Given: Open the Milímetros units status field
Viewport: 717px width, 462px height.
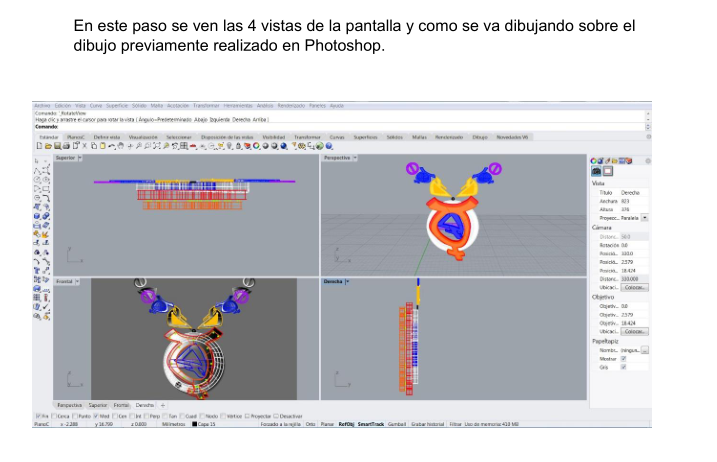Looking at the screenshot, I should (x=173, y=424).
